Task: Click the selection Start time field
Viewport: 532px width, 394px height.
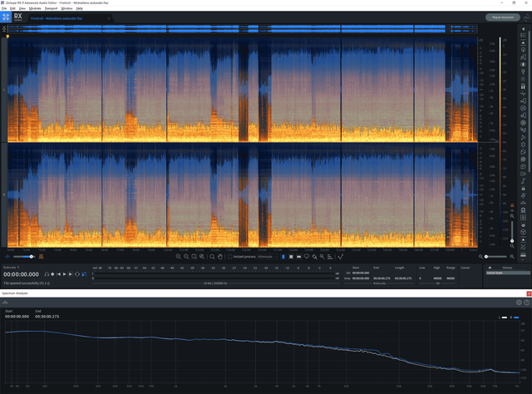Action: coord(361,273)
